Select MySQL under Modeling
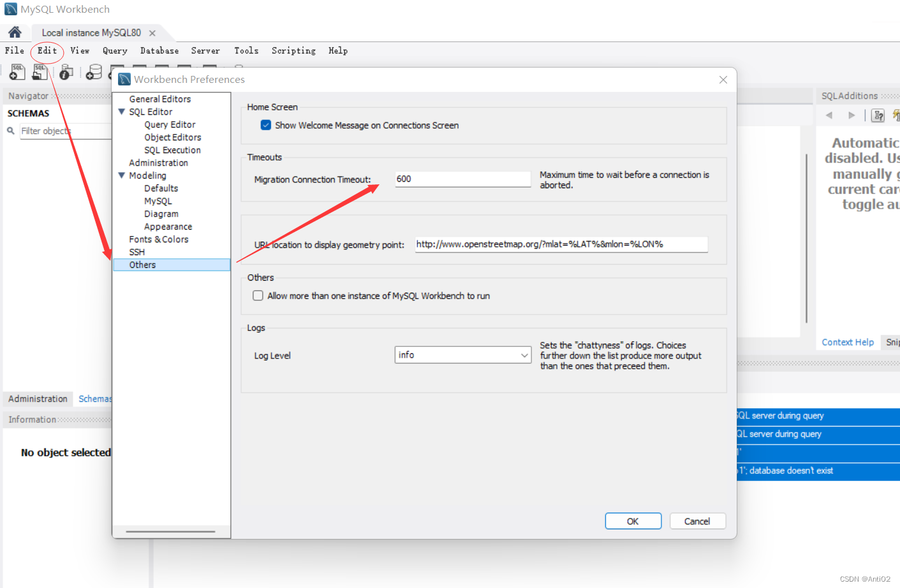 click(x=158, y=201)
